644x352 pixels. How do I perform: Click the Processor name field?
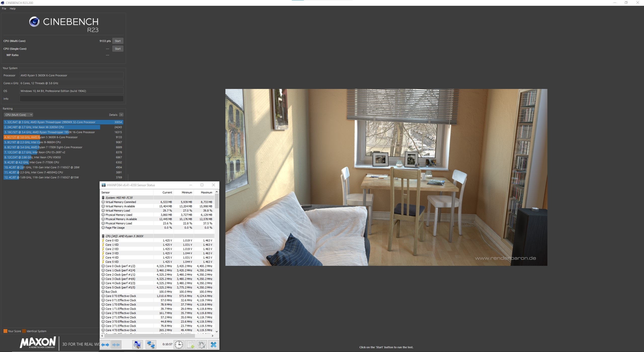pos(72,75)
